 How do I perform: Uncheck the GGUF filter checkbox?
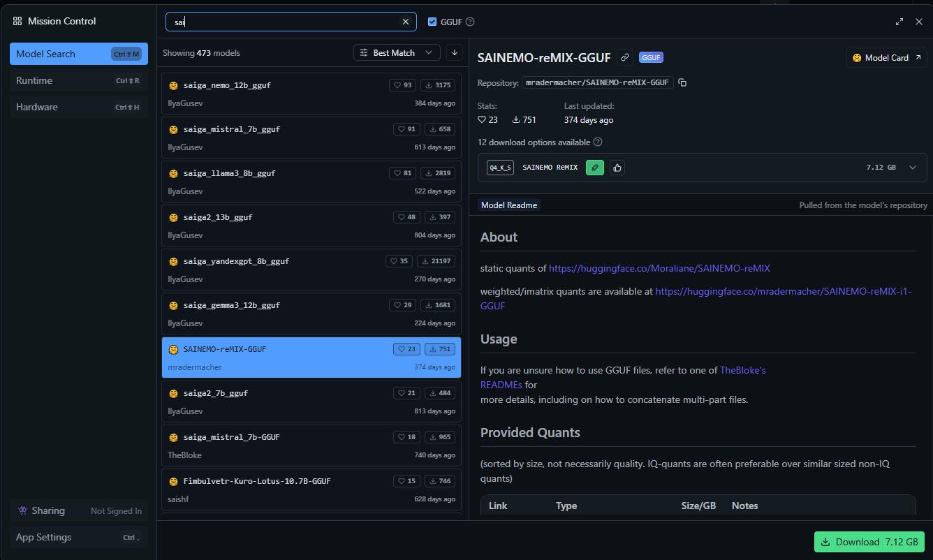point(432,22)
